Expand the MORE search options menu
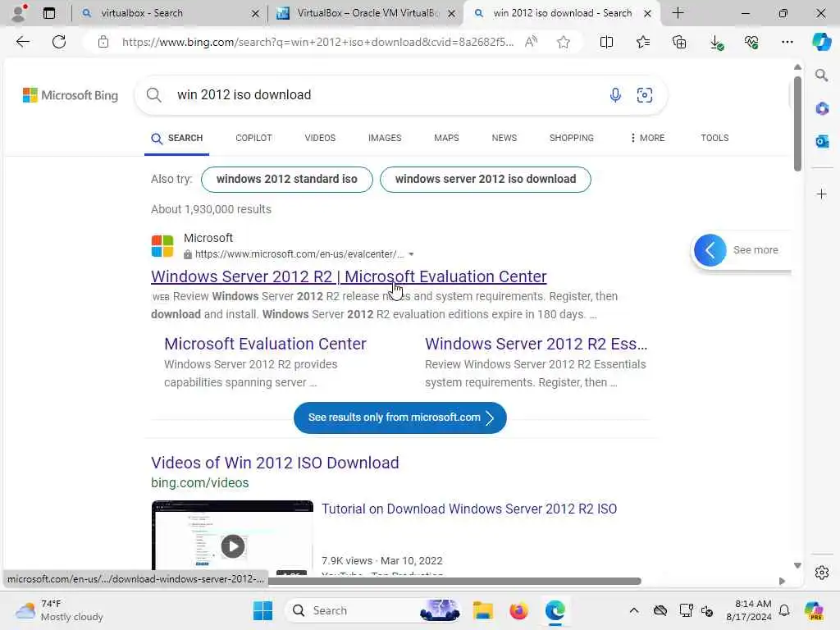 [x=648, y=138]
